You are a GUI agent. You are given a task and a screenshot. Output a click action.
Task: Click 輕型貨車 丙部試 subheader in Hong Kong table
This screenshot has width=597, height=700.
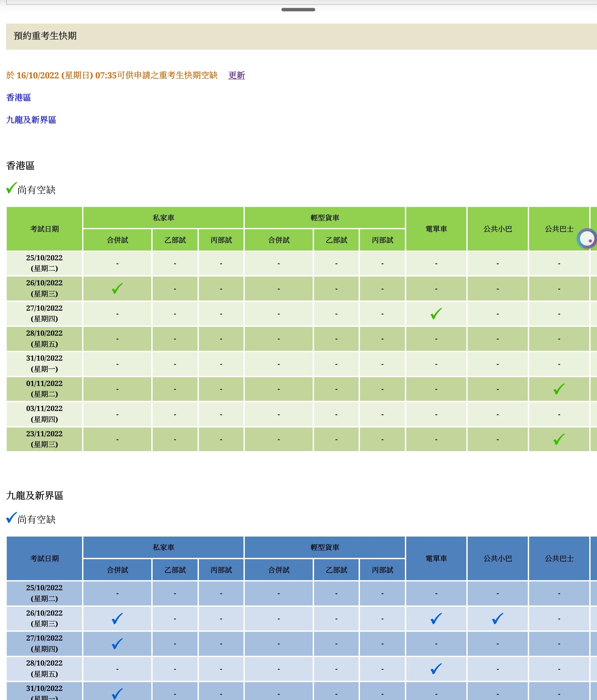(x=383, y=240)
